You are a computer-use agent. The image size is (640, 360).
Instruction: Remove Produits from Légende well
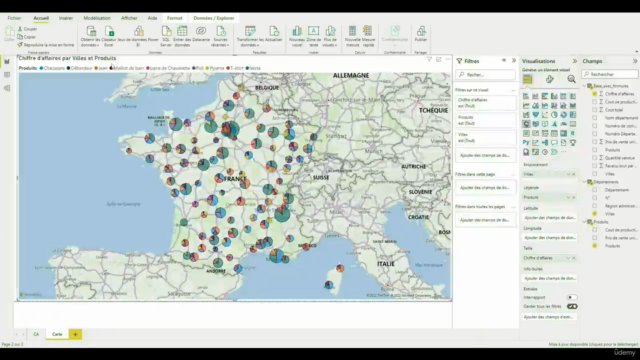point(573,197)
